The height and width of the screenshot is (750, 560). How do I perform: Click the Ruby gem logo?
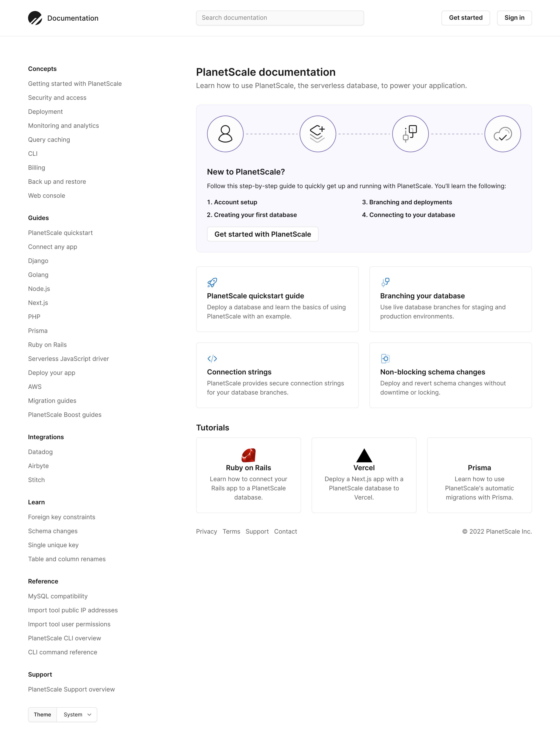[x=249, y=455]
